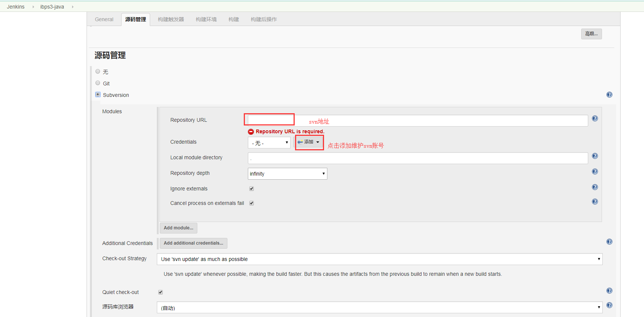Viewport: 644px width, 317px height.
Task: Show help for Ignore externals
Action: pos(595,187)
